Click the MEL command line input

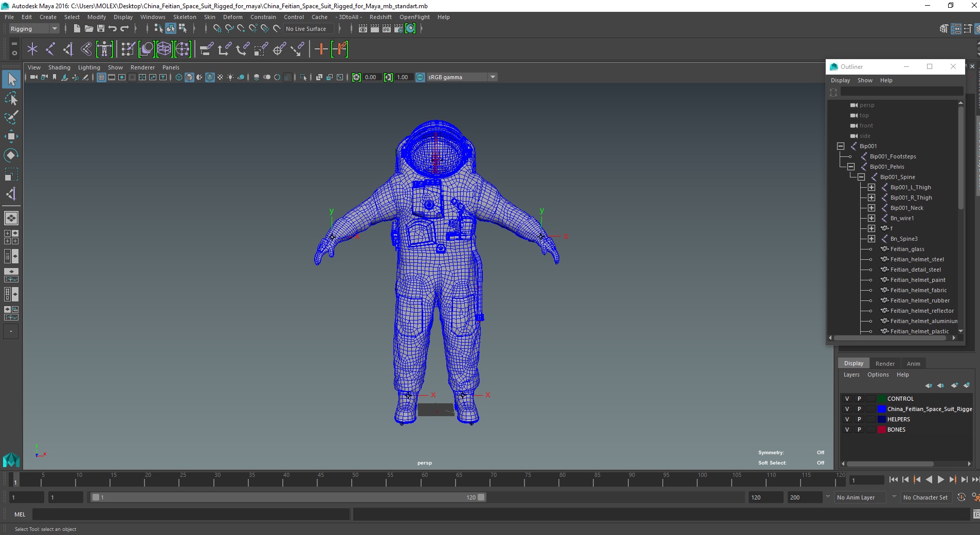click(191, 514)
